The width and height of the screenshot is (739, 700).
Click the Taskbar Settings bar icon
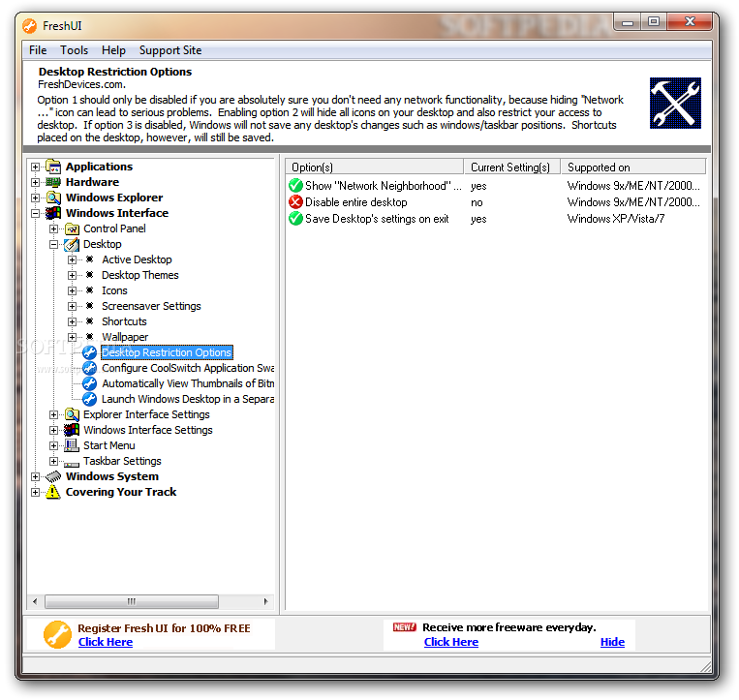click(72, 465)
